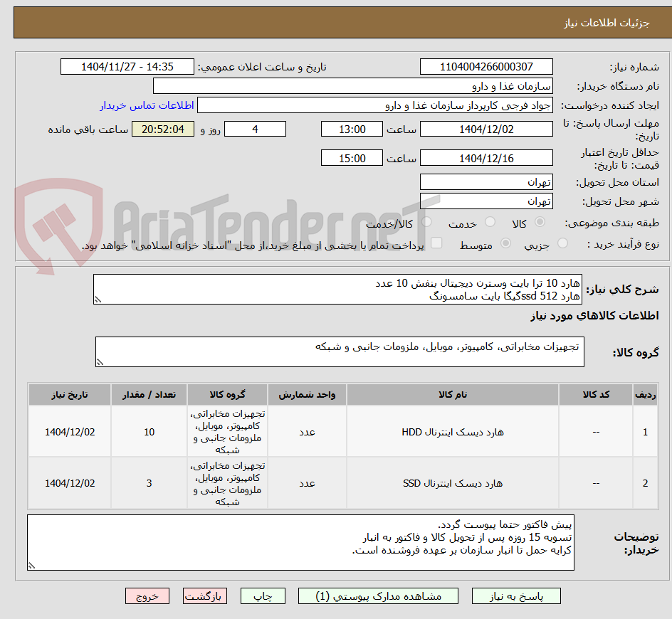This screenshot has width=672, height=619.
Task: Select the کالا/خدمت radio button
Action: point(426,221)
